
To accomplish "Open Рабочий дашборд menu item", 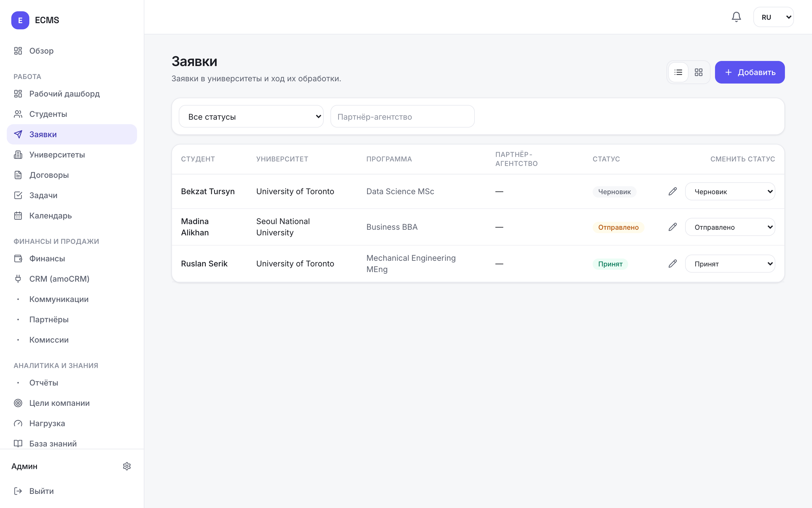I will click(x=72, y=94).
